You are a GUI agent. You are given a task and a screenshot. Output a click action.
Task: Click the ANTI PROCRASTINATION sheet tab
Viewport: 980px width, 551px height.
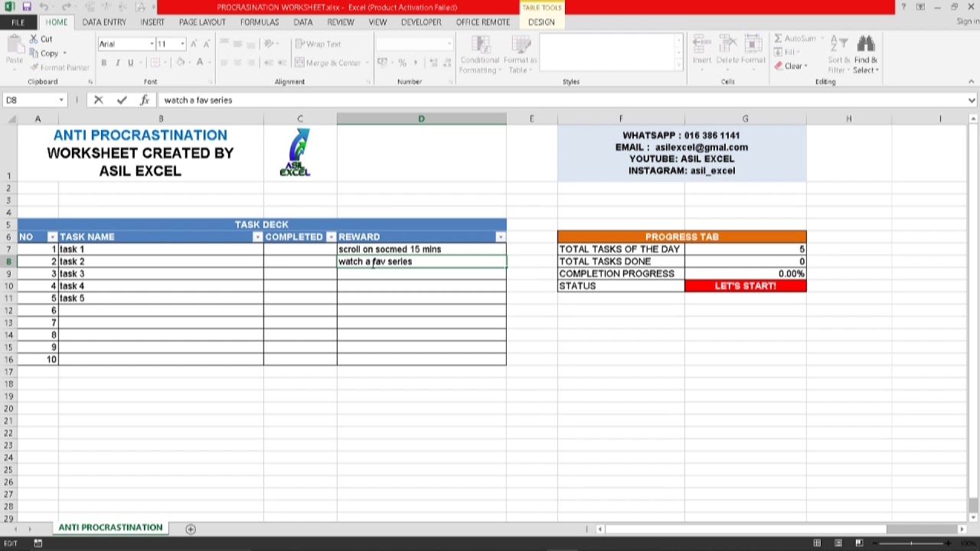click(110, 528)
